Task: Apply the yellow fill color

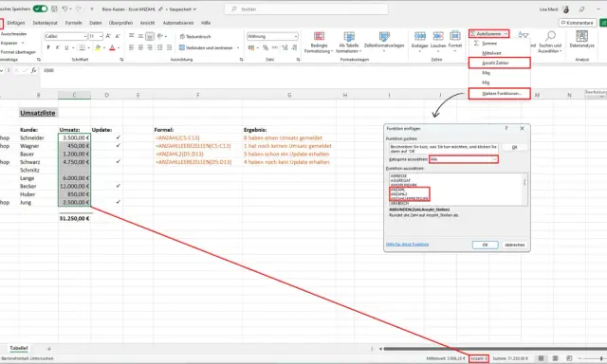Action: 98,47
